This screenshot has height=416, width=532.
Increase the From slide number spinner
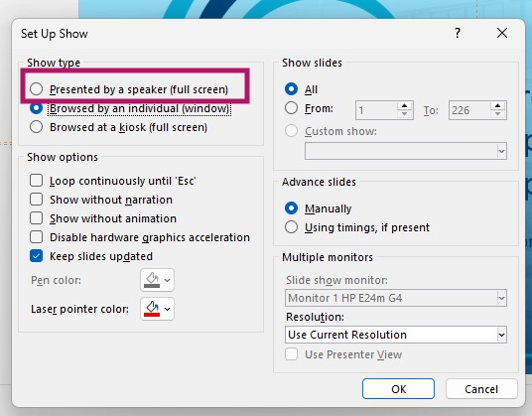(404, 106)
